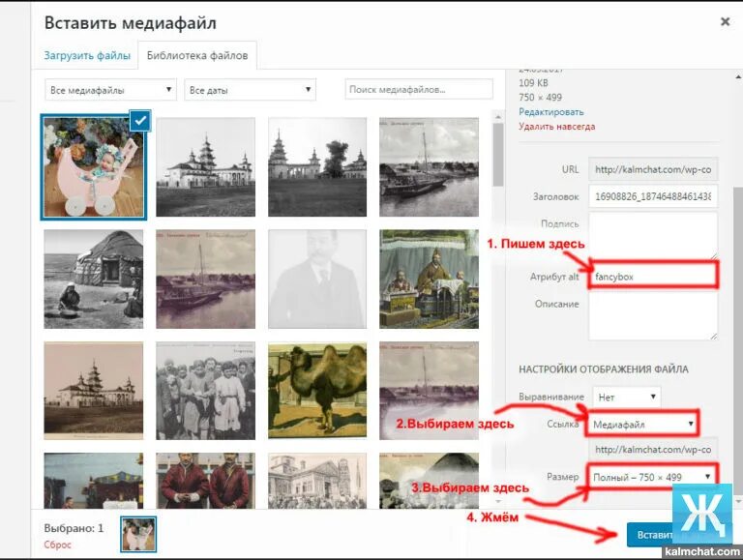Select the two men in red robes thumbnail
Screen dimensions: 743x560
[x=206, y=481]
